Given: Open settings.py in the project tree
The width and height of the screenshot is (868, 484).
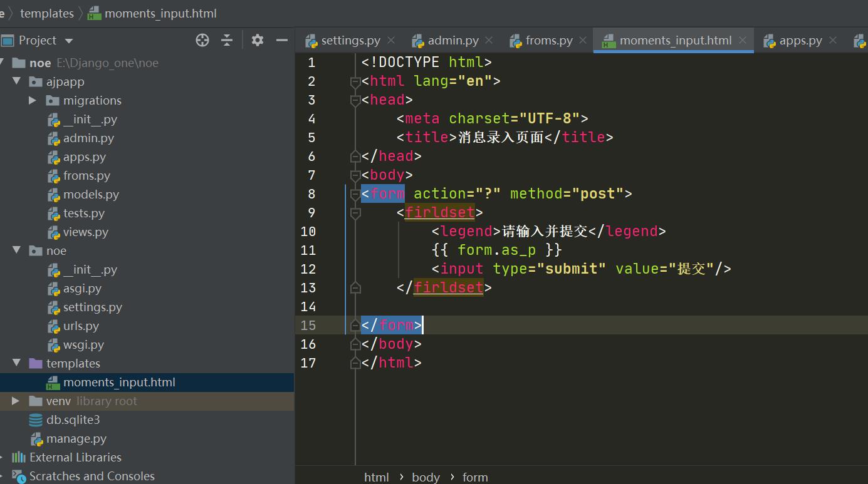Looking at the screenshot, I should point(93,307).
